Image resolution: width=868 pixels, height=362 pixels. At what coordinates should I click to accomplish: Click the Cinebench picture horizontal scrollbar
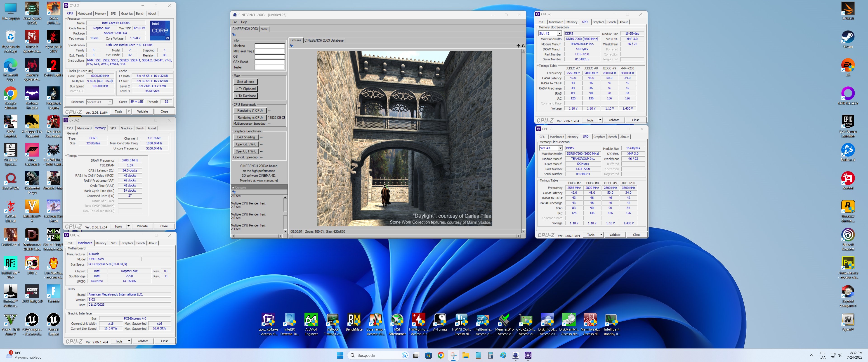click(405, 236)
